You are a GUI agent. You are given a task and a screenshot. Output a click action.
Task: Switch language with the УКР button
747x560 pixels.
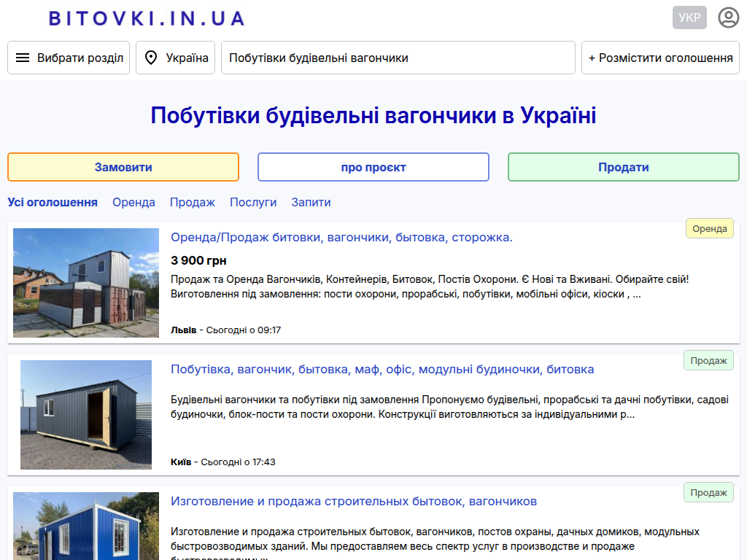(x=689, y=17)
